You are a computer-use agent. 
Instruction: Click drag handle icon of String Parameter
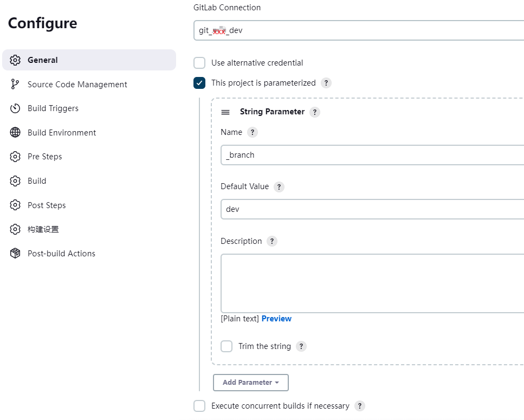pyautogui.click(x=225, y=112)
